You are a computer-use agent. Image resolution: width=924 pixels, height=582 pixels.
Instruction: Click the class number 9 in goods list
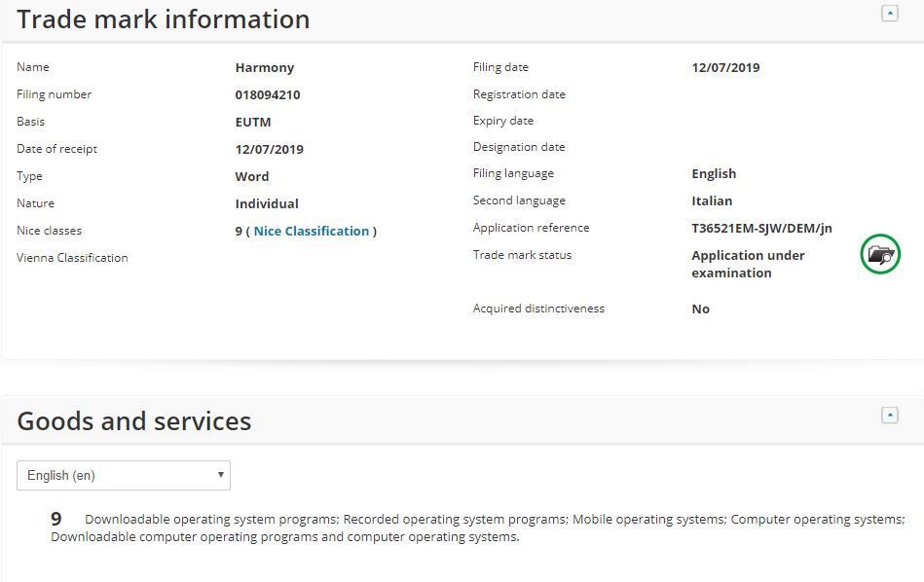(56, 520)
